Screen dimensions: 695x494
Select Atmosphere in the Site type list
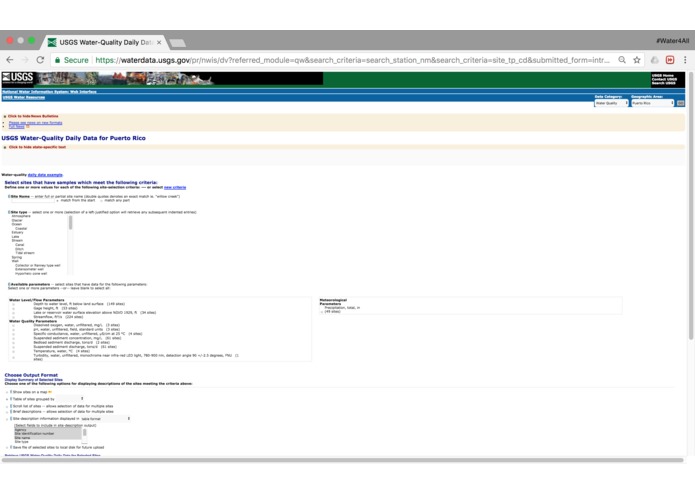pyautogui.click(x=21, y=216)
